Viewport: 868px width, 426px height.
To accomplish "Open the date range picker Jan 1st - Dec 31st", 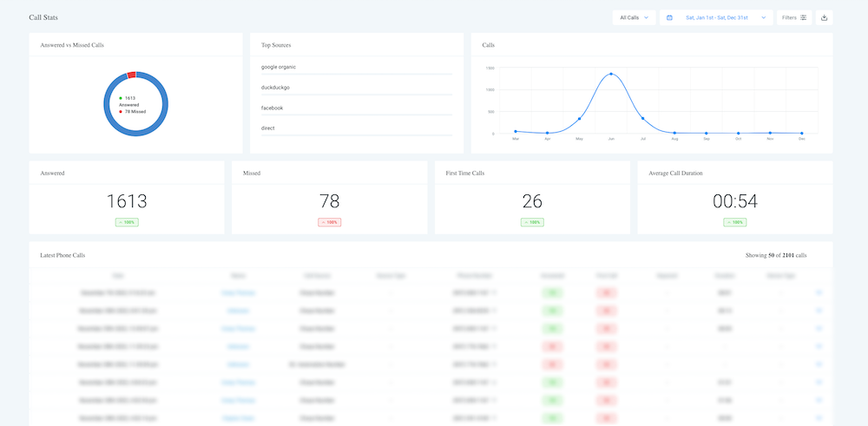I will [716, 17].
